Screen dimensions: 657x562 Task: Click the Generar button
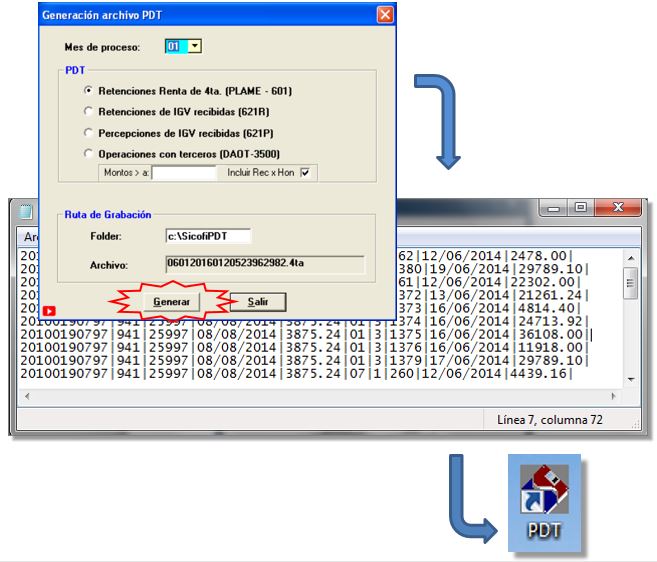(x=171, y=302)
